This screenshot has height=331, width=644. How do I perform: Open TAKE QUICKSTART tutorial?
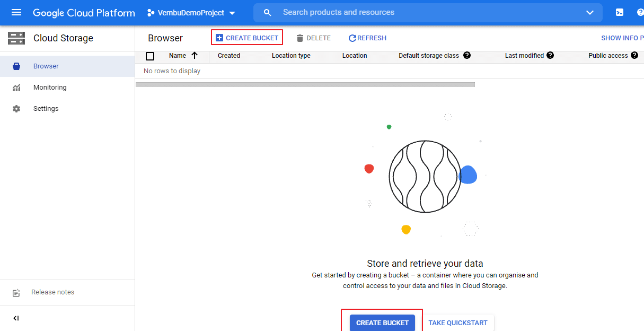point(458,323)
